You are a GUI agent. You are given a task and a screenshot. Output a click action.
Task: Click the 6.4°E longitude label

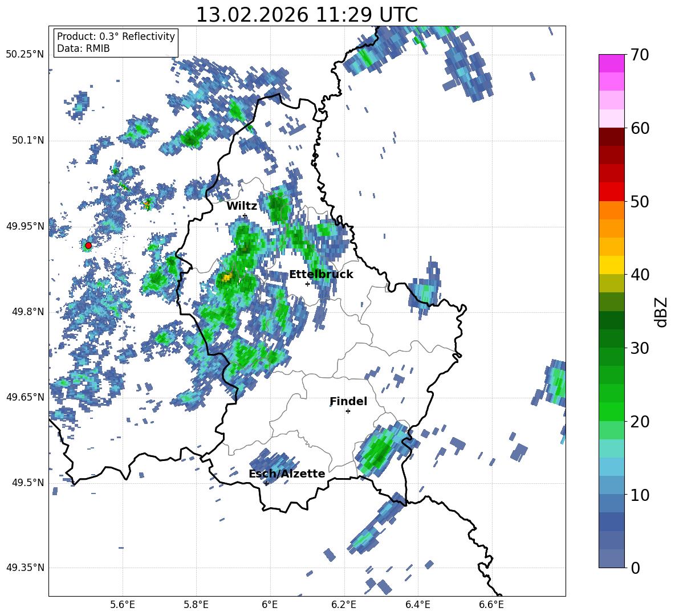click(417, 605)
